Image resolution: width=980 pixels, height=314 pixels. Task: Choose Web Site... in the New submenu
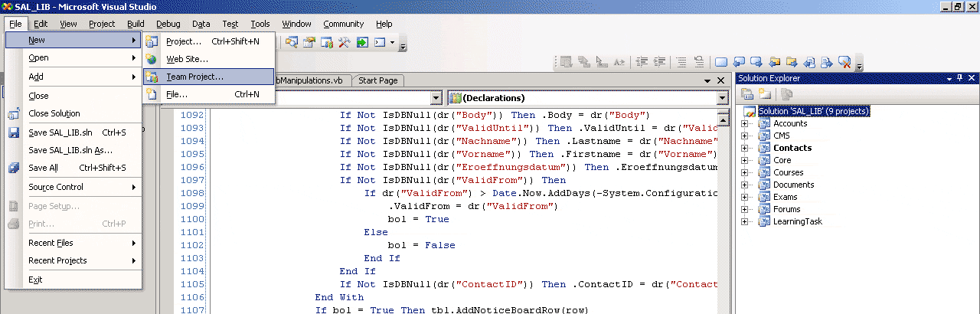pos(208,59)
